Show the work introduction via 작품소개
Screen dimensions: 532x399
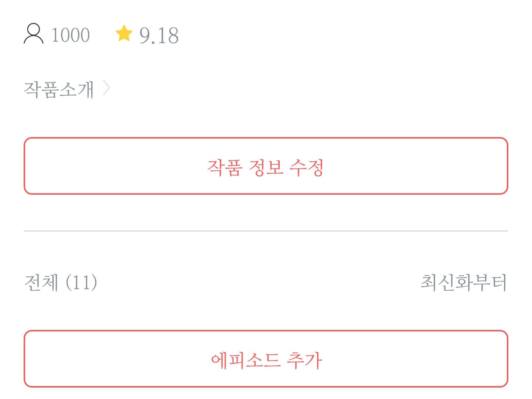[59, 89]
